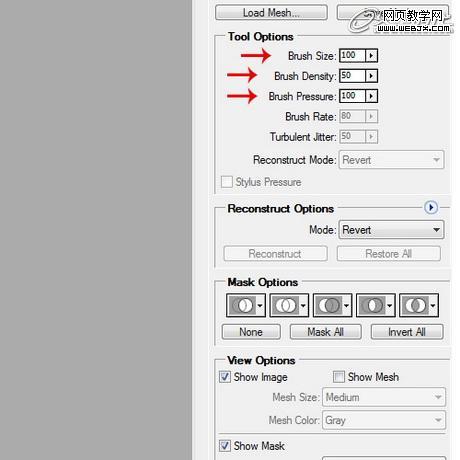Open the Brush Rate slider arrow
This screenshot has height=460, width=460.
click(371, 116)
